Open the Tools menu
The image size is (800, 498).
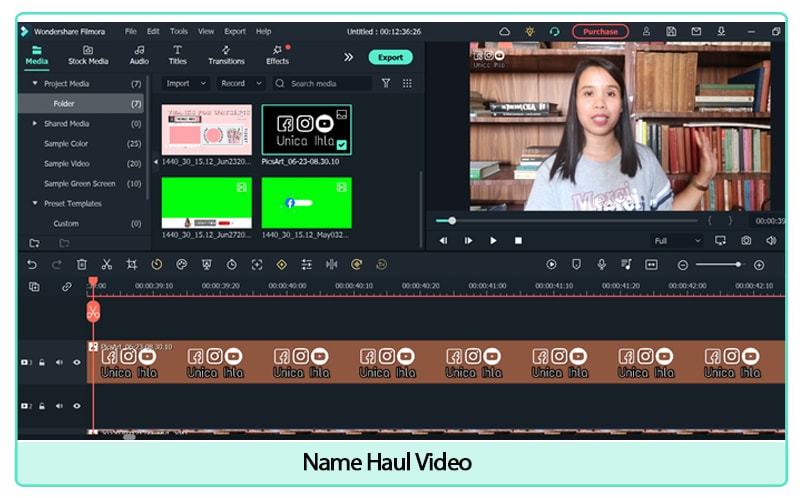click(179, 32)
